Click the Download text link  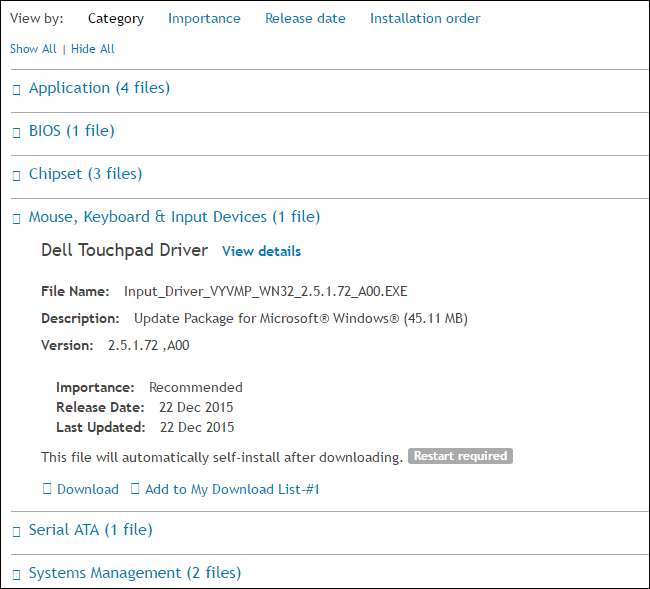click(88, 490)
